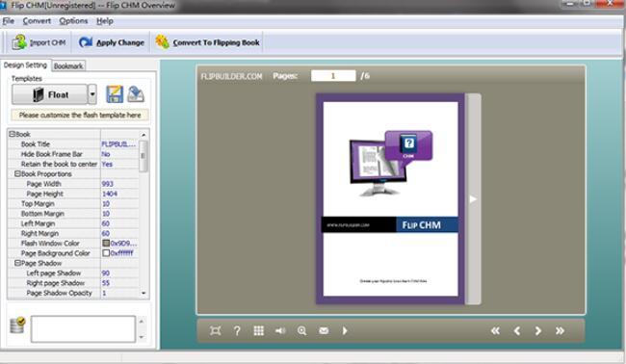Collapse the Book Proportions group

coord(17,174)
